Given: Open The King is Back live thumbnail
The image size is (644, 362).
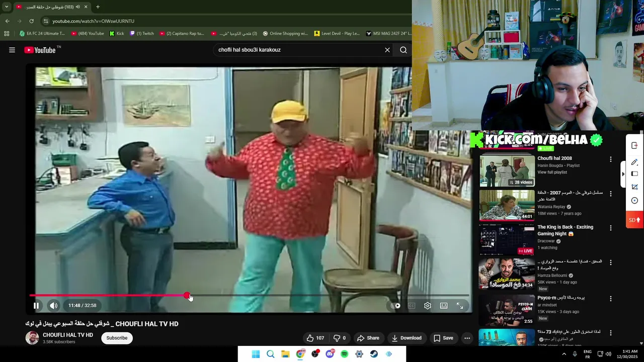Looking at the screenshot, I should (507, 240).
